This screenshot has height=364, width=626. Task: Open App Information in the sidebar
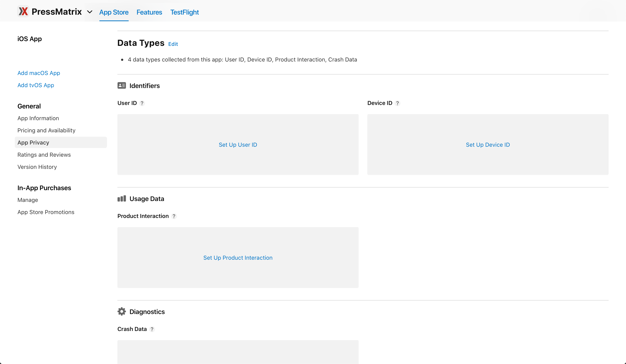click(38, 118)
